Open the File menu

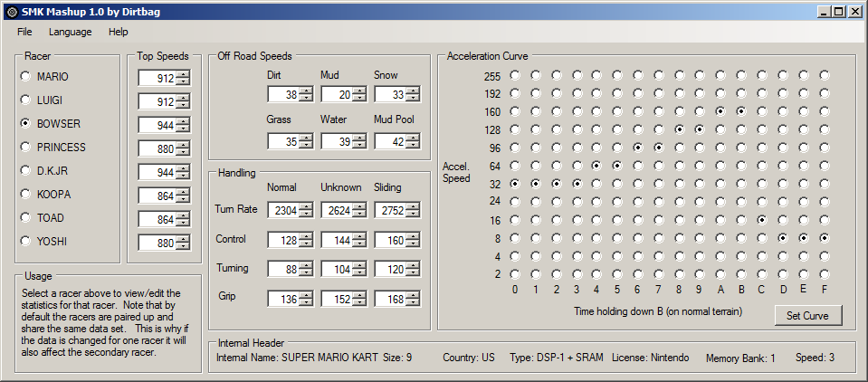click(24, 32)
